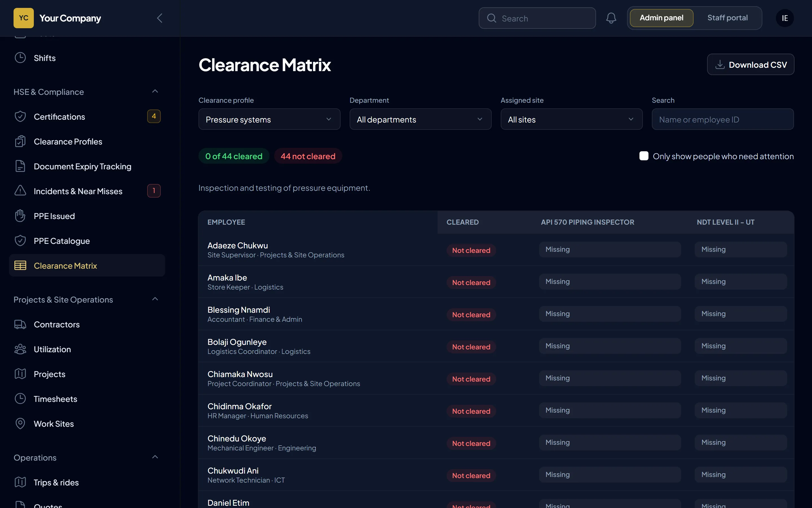Select employee Bolaji Ogunleye
The height and width of the screenshot is (508, 812).
pyautogui.click(x=237, y=342)
